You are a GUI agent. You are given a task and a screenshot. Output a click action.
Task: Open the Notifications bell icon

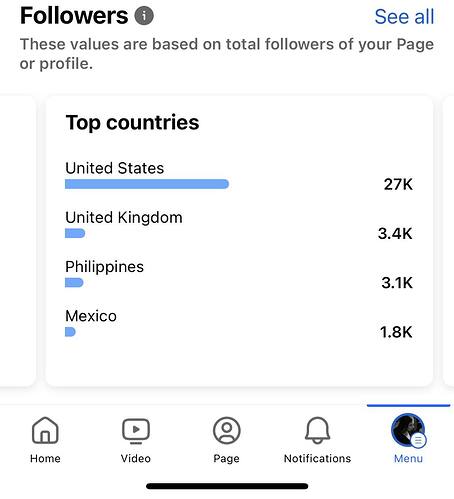click(317, 430)
